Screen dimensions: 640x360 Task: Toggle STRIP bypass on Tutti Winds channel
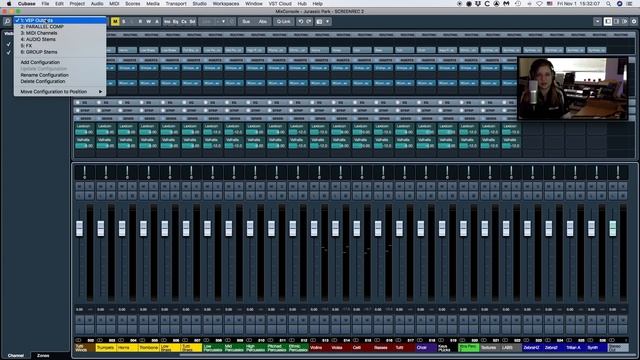click(x=78, y=111)
